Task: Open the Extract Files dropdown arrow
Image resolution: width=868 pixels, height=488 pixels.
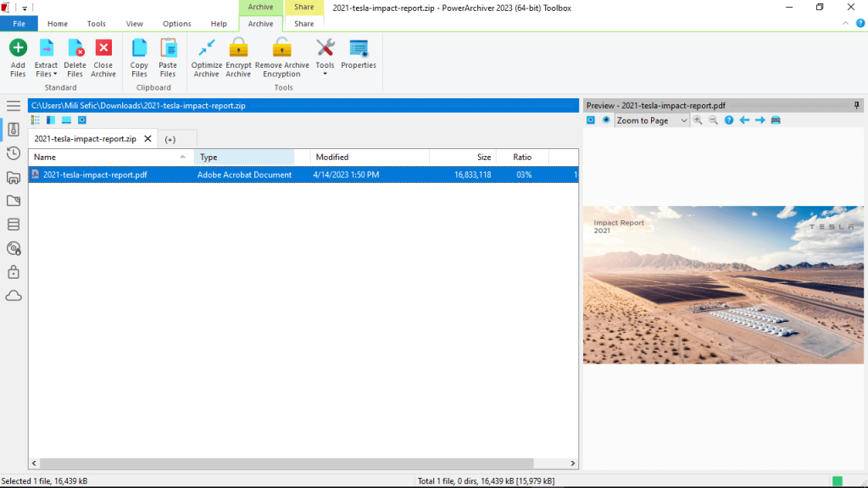Action: click(55, 75)
